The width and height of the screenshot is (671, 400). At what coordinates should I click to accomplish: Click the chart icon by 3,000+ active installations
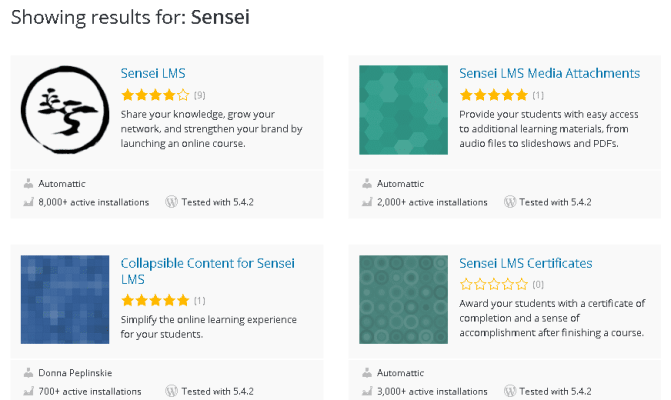pyautogui.click(x=367, y=391)
